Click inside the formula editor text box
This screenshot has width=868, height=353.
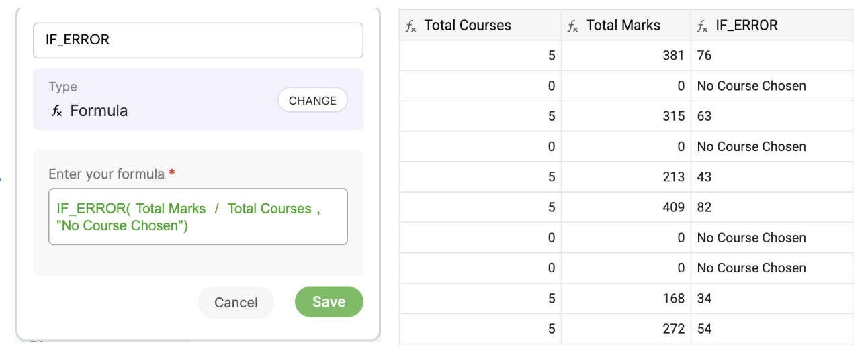[x=198, y=217]
